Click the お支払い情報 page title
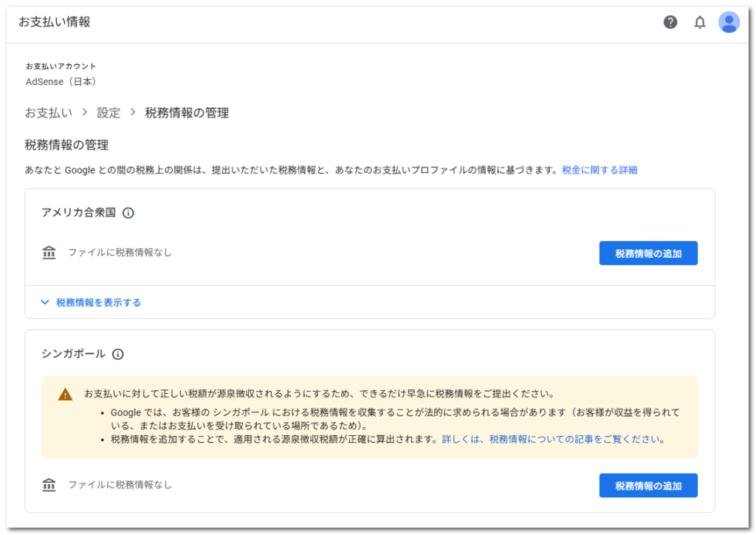756x535 pixels. tap(55, 22)
